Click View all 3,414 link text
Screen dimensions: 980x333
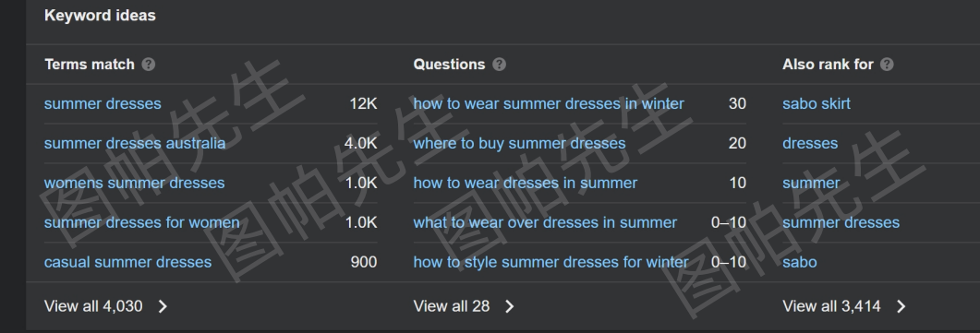pyautogui.click(x=831, y=306)
